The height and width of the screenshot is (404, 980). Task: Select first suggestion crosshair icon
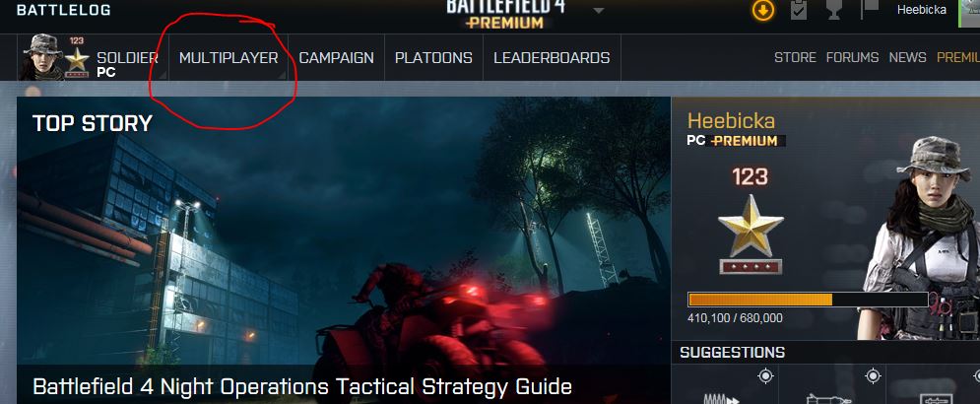tap(765, 375)
